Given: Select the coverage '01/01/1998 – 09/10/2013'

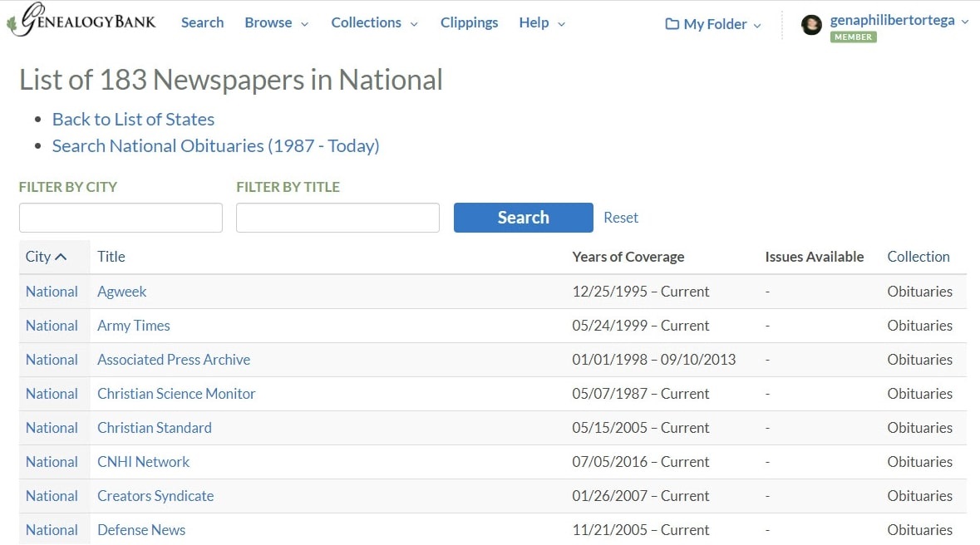Looking at the screenshot, I should pyautogui.click(x=654, y=360).
